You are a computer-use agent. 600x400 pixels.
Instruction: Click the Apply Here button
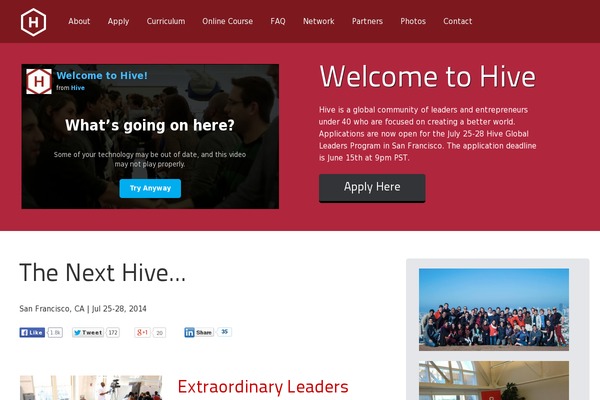click(372, 188)
